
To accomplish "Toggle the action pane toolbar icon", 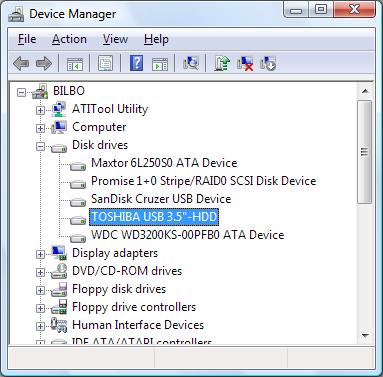I will point(160,63).
